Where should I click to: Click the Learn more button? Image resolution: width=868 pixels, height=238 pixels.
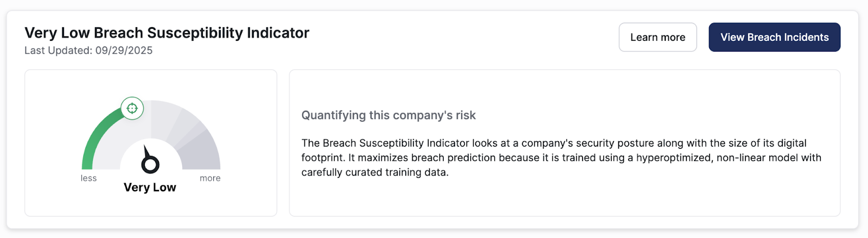(x=658, y=37)
